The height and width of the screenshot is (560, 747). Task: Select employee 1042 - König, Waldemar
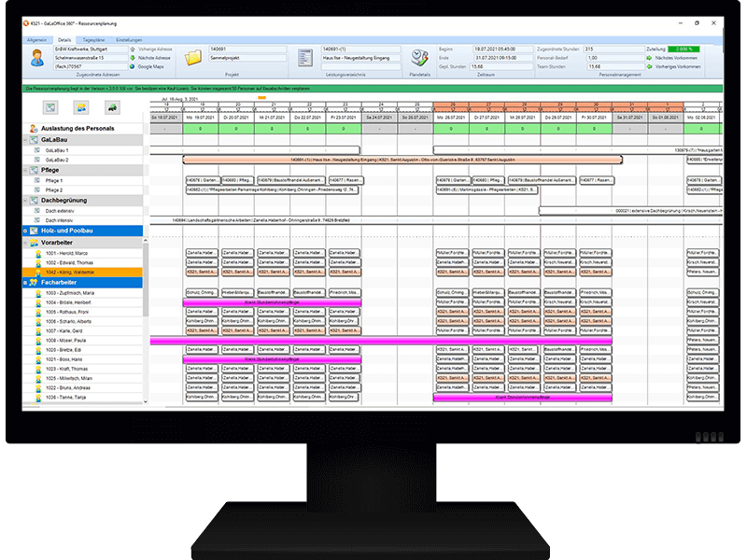[x=82, y=273]
